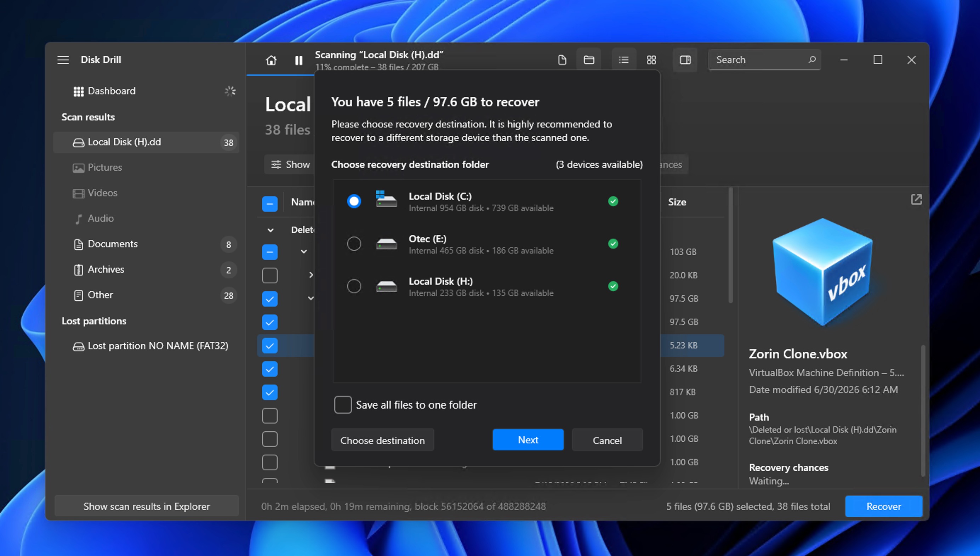The width and height of the screenshot is (980, 556).
Task: Click the file list vertical scrollbar
Action: pos(730,245)
